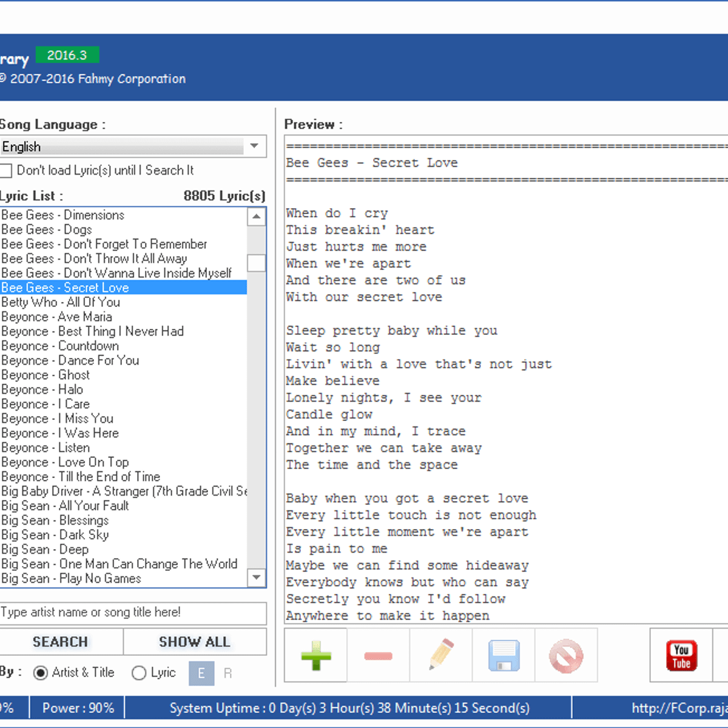The height and width of the screenshot is (728, 728).
Task: Click the green plus add lyric icon
Action: 316,656
